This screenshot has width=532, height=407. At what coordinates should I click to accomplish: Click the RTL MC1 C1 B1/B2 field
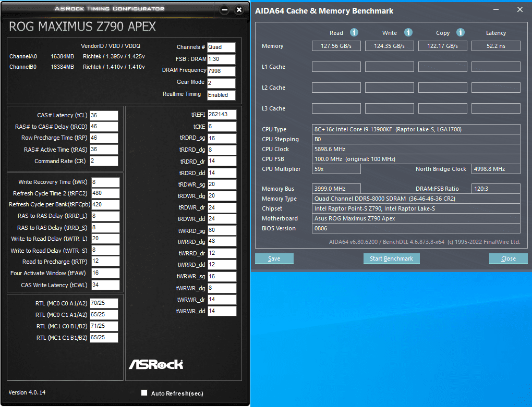[x=104, y=338]
